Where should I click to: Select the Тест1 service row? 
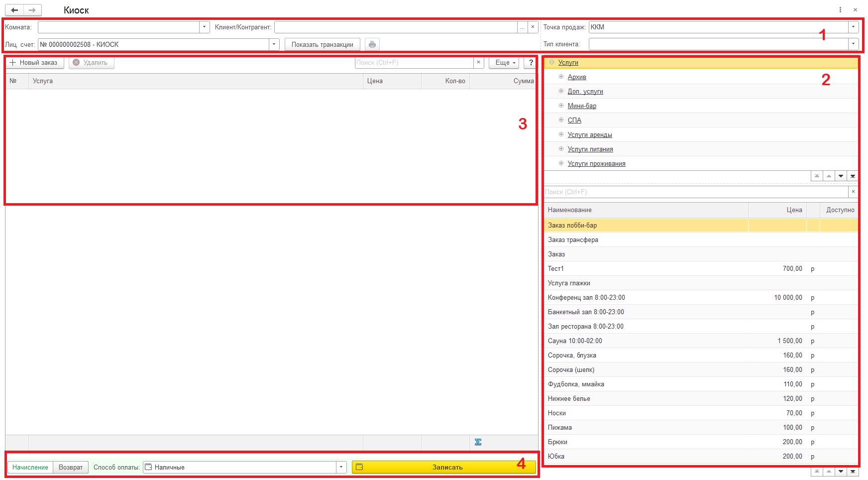[x=701, y=268]
